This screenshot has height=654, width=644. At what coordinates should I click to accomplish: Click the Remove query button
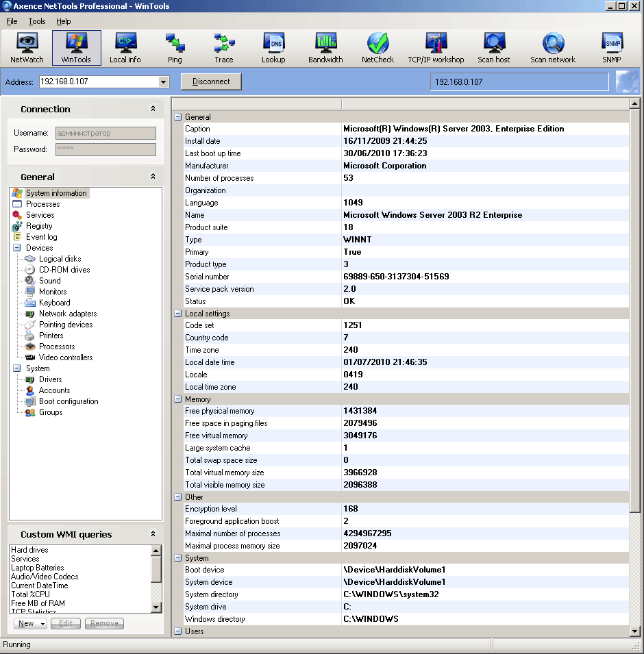click(104, 623)
